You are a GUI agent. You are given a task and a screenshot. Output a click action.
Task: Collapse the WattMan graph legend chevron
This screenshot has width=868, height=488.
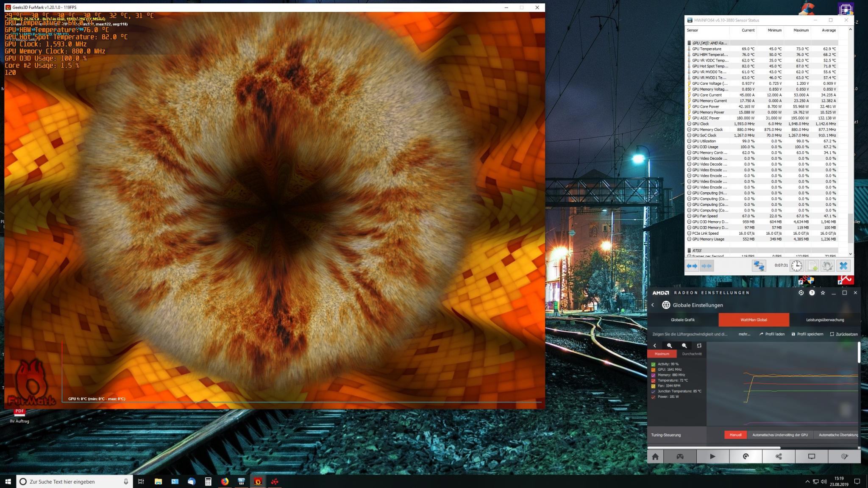(x=654, y=346)
